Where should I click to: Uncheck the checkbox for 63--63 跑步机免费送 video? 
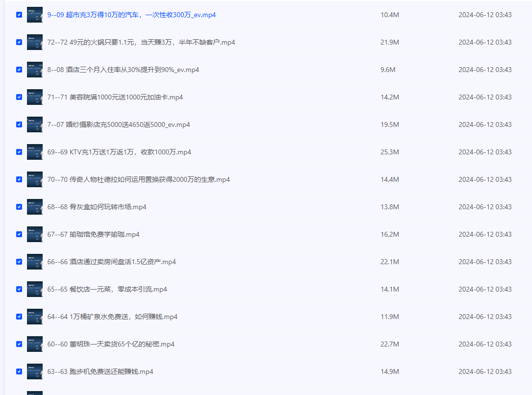pos(19,371)
